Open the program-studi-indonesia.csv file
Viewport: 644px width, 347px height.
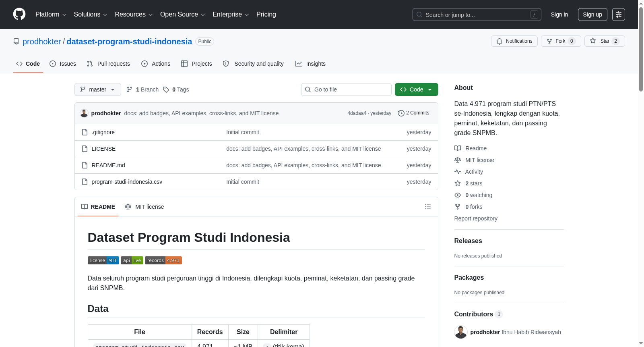coord(127,182)
